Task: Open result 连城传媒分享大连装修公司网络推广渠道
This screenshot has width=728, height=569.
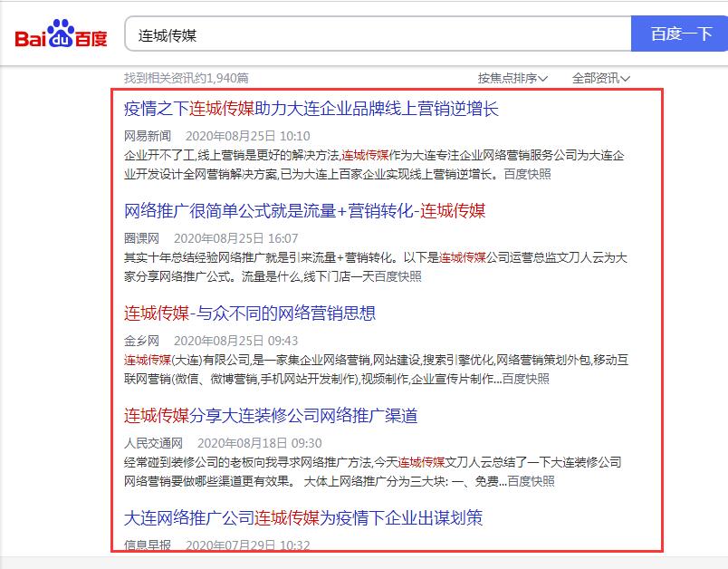Action: point(271,415)
